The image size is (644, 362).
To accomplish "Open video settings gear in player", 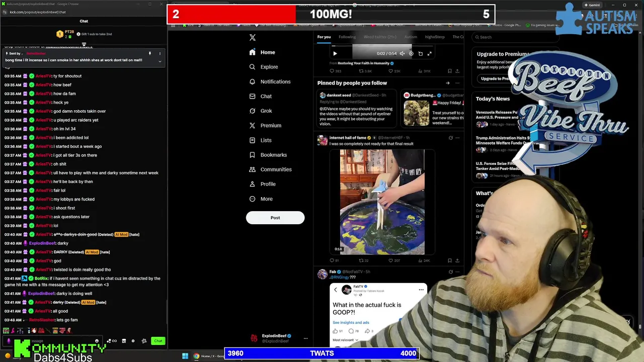I will (411, 53).
